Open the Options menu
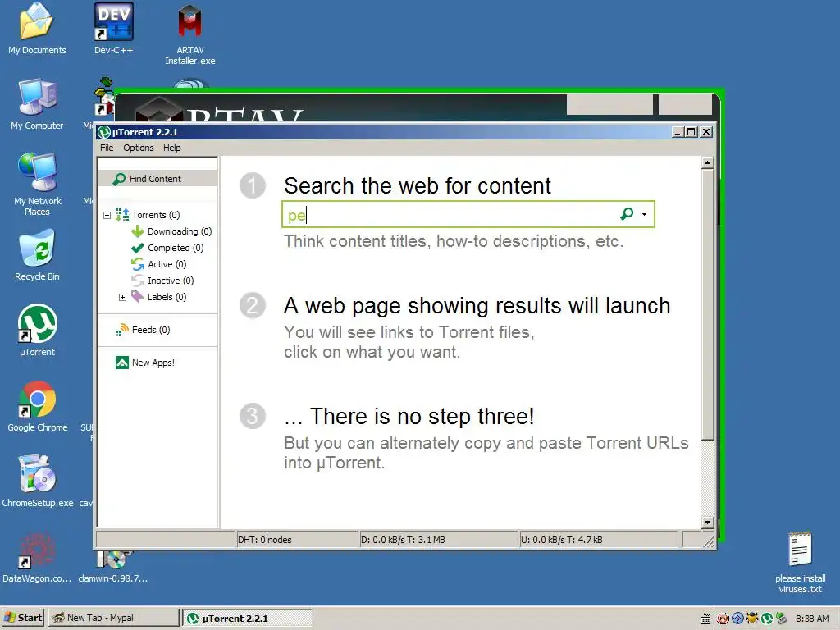This screenshot has width=840, height=630. point(138,148)
